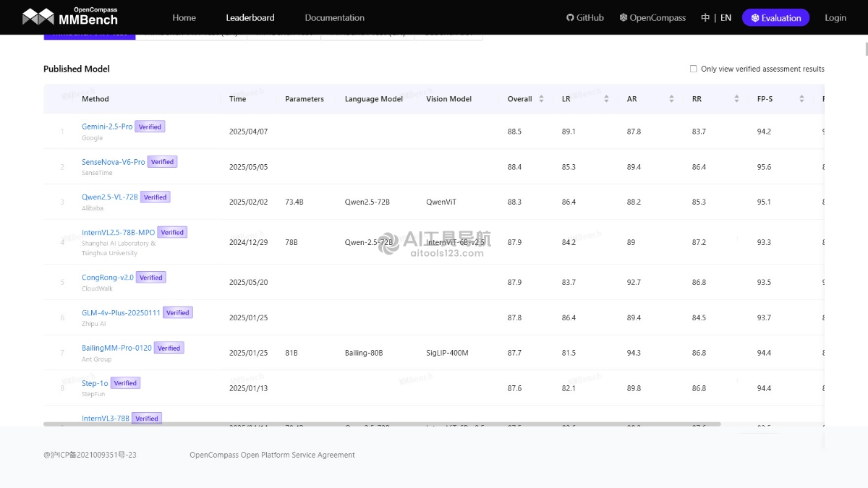Select the 73.4B parameters cell
This screenshot has width=868, height=488.
tap(294, 202)
